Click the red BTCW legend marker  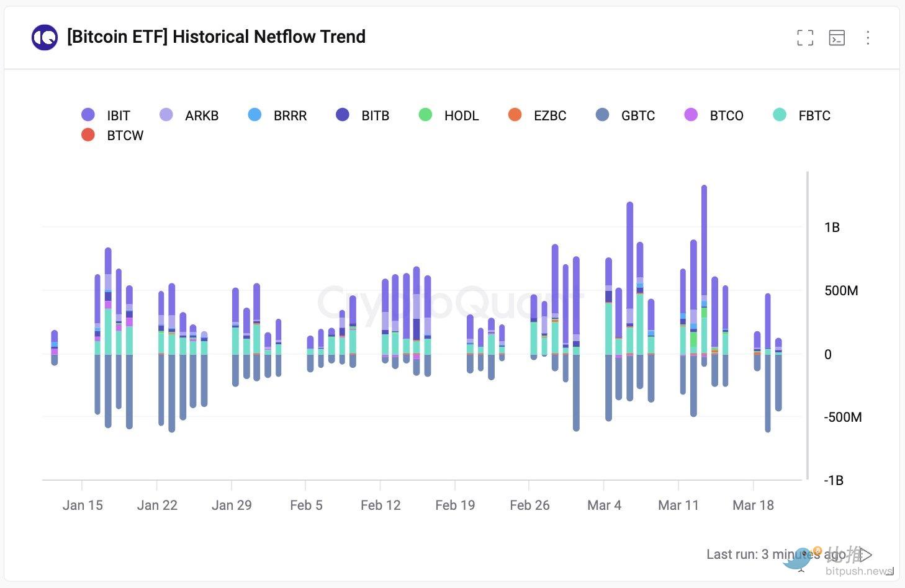point(88,135)
